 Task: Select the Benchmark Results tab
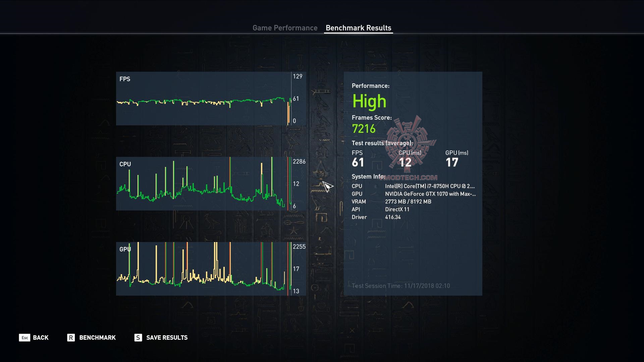point(358,28)
